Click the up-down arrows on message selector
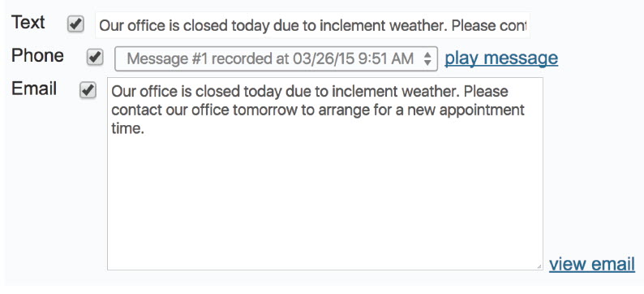Viewport: 644px width, 294px height. pyautogui.click(x=427, y=58)
